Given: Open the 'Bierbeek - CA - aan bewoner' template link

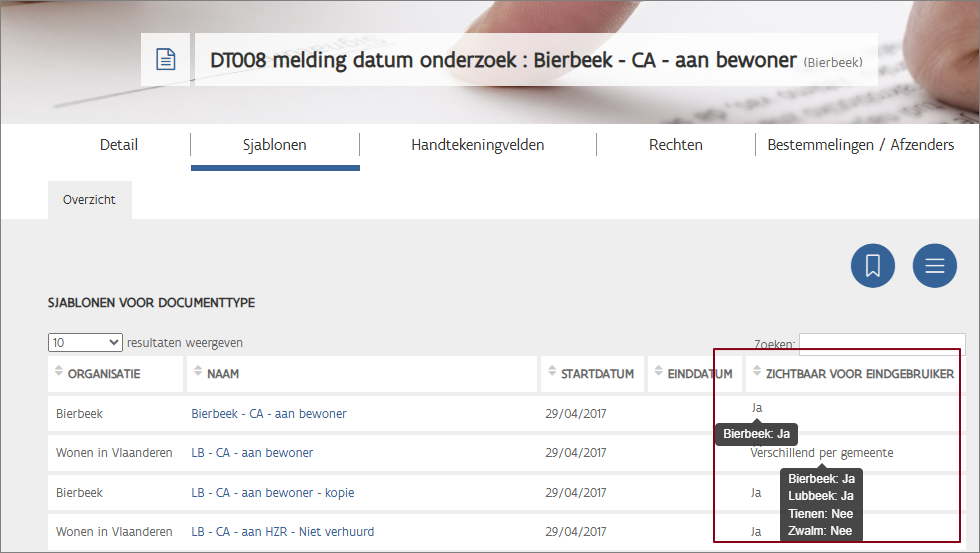Looking at the screenshot, I should coord(268,413).
